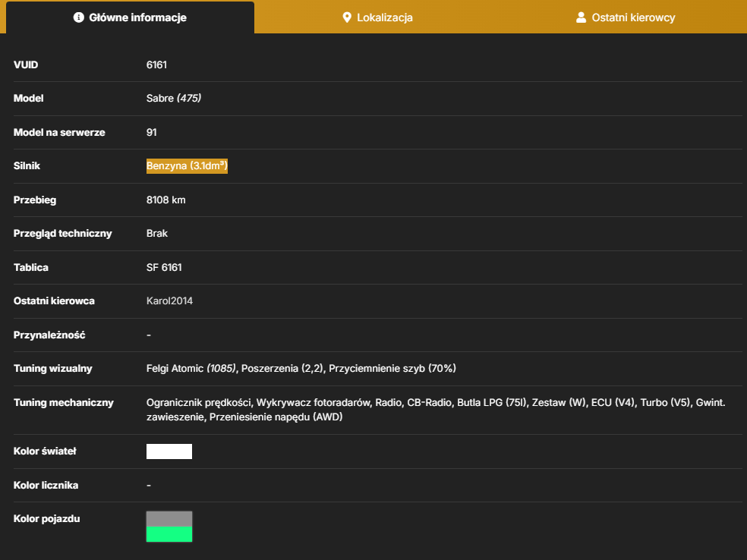Open the Lokalizacja tab
The height and width of the screenshot is (560, 747).
378,17
